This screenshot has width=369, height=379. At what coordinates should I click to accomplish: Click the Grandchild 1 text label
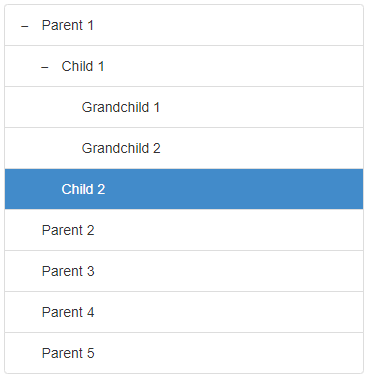tap(121, 107)
